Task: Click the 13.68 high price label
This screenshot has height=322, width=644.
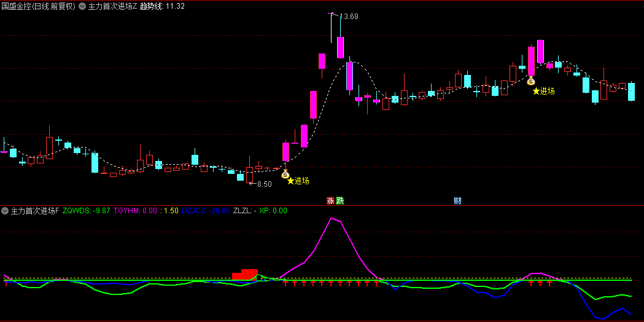Action: pyautogui.click(x=349, y=17)
